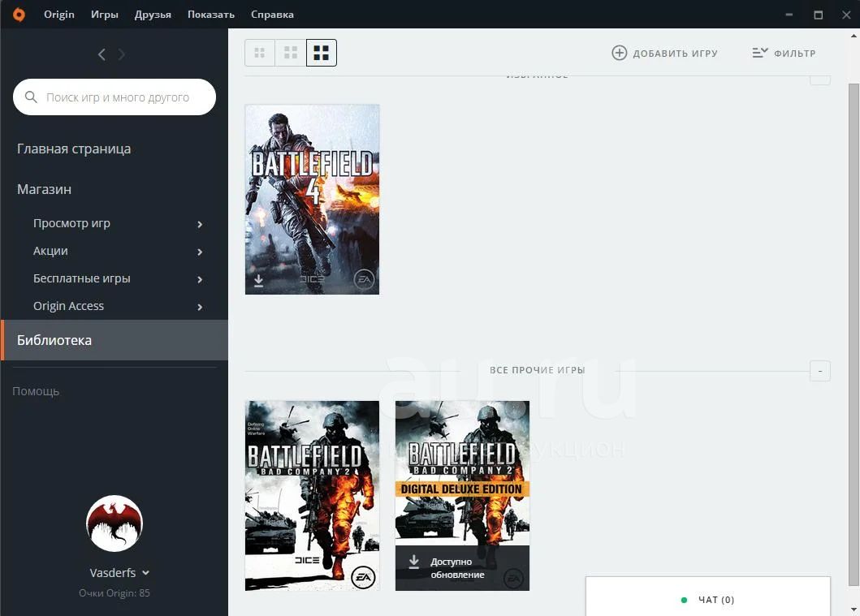Switch to medium tile grid view
The image size is (860, 616).
point(291,53)
